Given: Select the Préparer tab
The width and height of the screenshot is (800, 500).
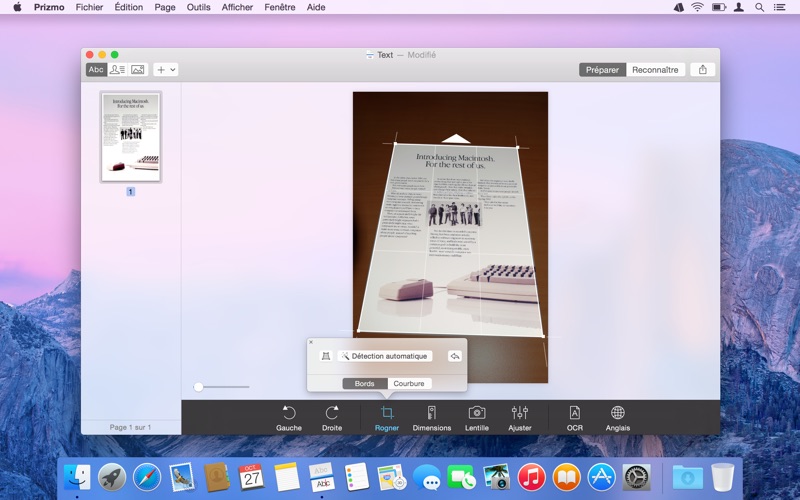Looking at the screenshot, I should tap(602, 70).
